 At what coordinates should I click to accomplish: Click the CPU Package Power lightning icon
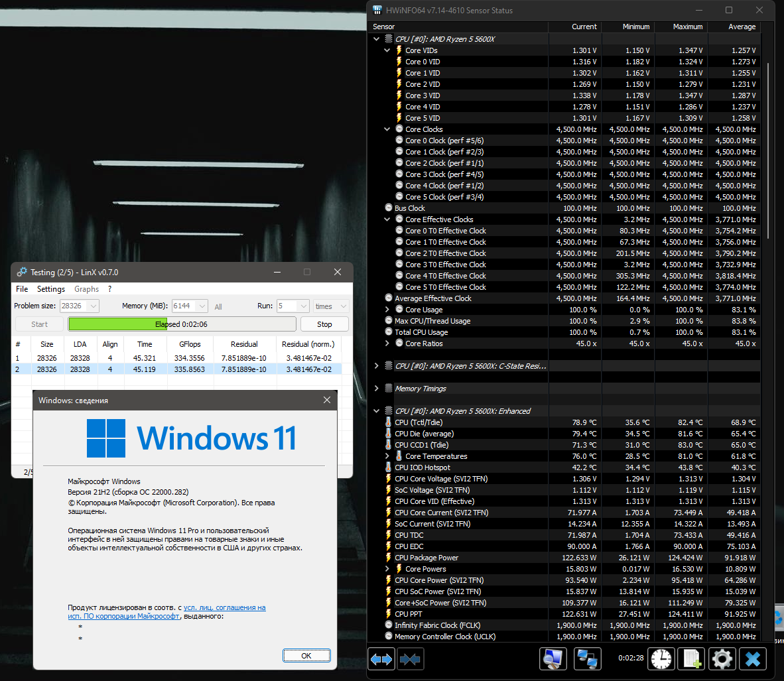(389, 557)
